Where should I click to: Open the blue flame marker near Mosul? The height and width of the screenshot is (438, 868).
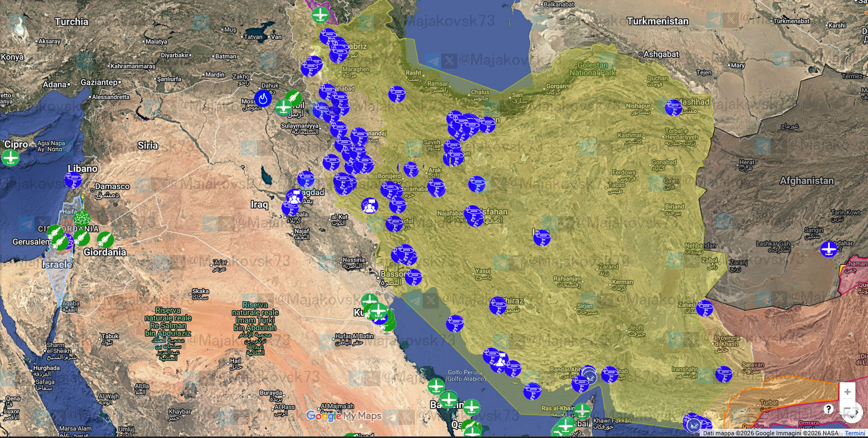click(x=263, y=98)
